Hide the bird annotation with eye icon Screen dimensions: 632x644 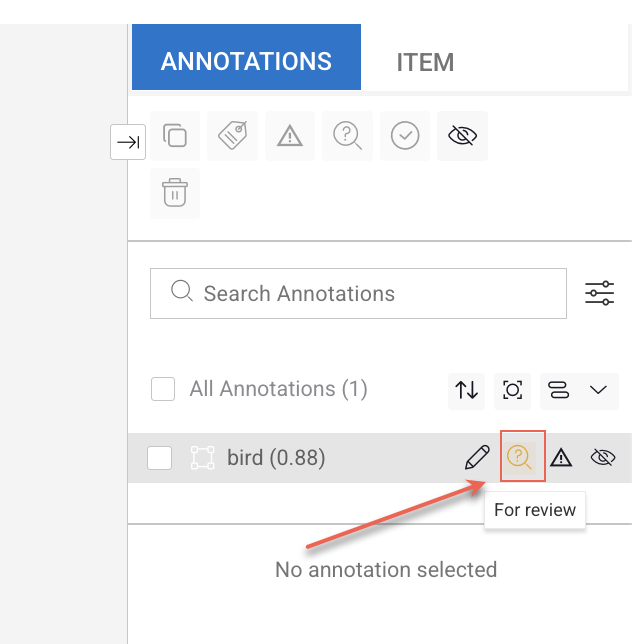pyautogui.click(x=603, y=458)
